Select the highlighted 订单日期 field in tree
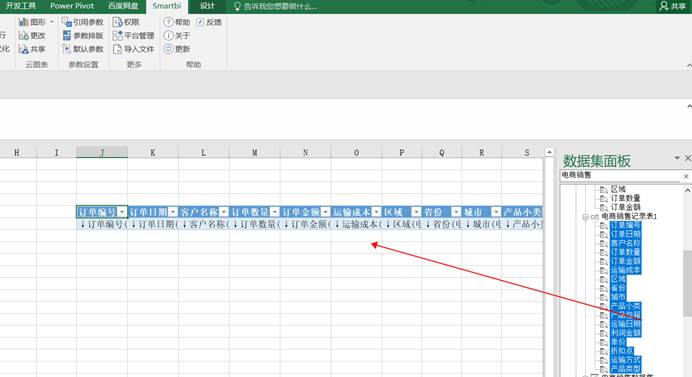 [x=625, y=234]
